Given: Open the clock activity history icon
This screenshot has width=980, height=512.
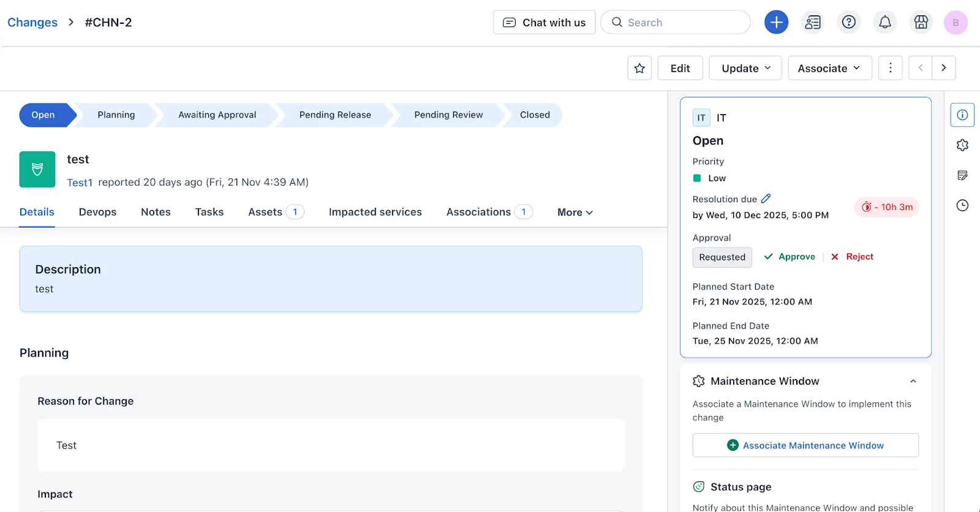Looking at the screenshot, I should coord(962,206).
